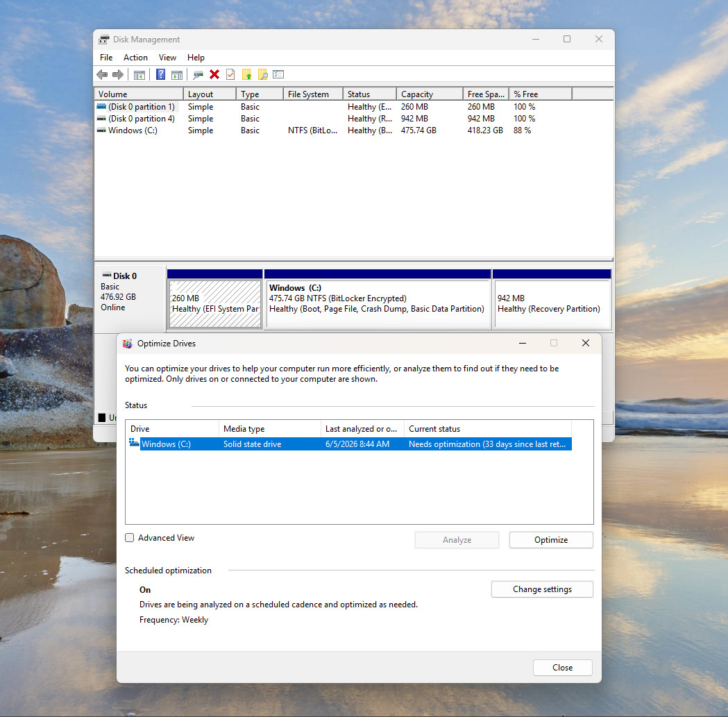Screen dimensions: 728x717
Task: Click the document with checkmark toolbar icon
Action: click(x=230, y=74)
